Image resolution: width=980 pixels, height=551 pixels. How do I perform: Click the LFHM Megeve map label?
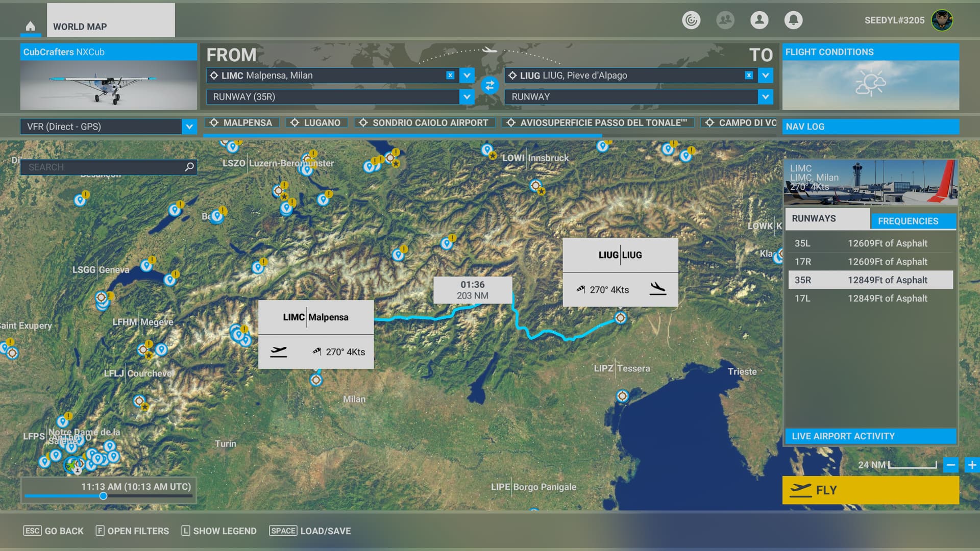[x=142, y=322]
